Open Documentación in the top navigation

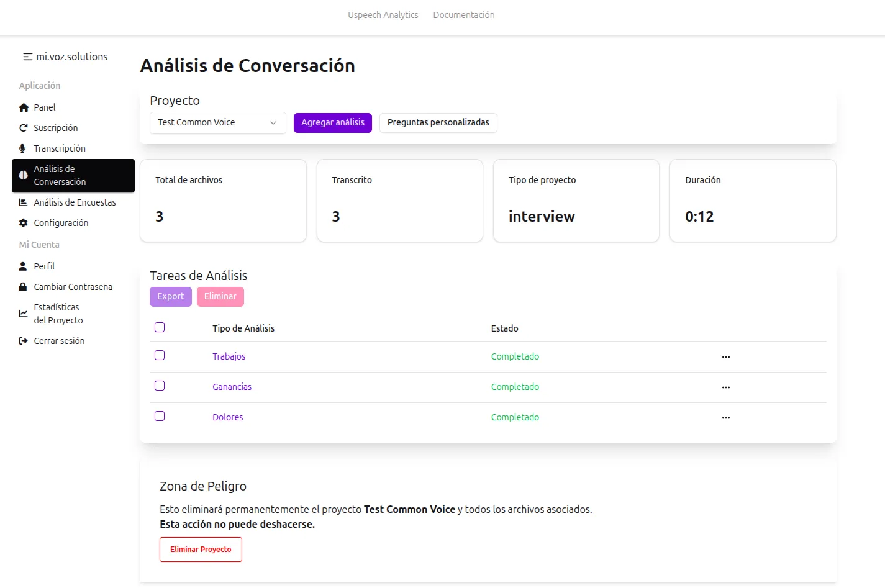point(463,15)
